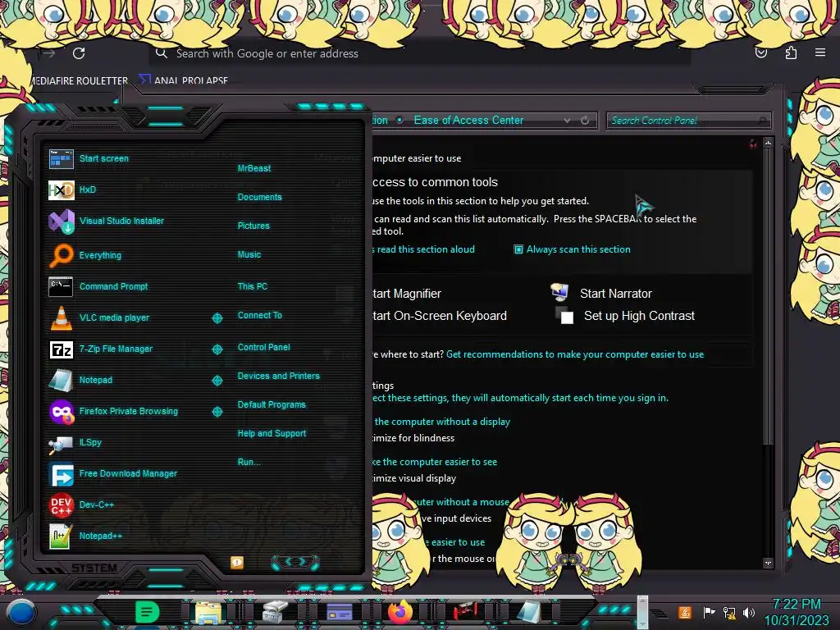The width and height of the screenshot is (840, 630).
Task: Expand Firefox Private Browsing jump list
Action: [217, 412]
